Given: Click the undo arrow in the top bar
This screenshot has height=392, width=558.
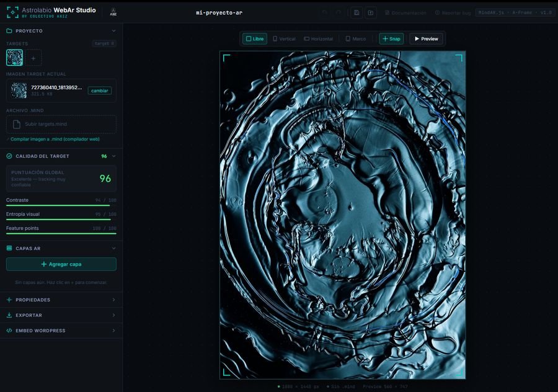Looking at the screenshot, I should [324, 12].
